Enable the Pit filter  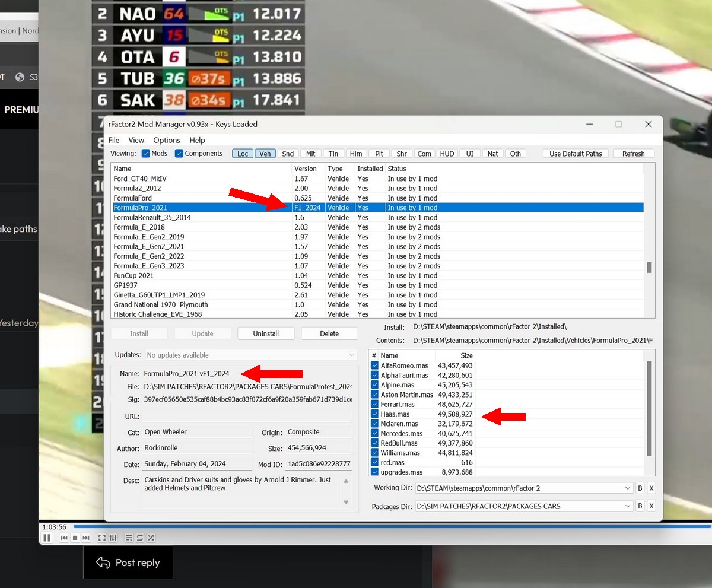point(379,154)
